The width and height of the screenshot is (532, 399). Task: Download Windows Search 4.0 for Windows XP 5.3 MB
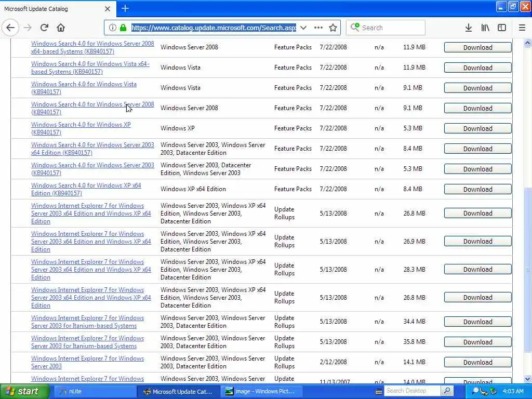pyautogui.click(x=478, y=129)
